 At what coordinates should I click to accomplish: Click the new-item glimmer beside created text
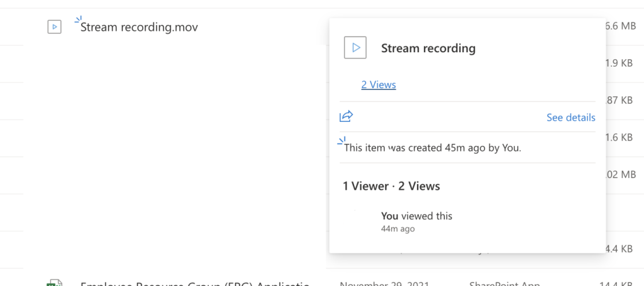[x=341, y=141]
